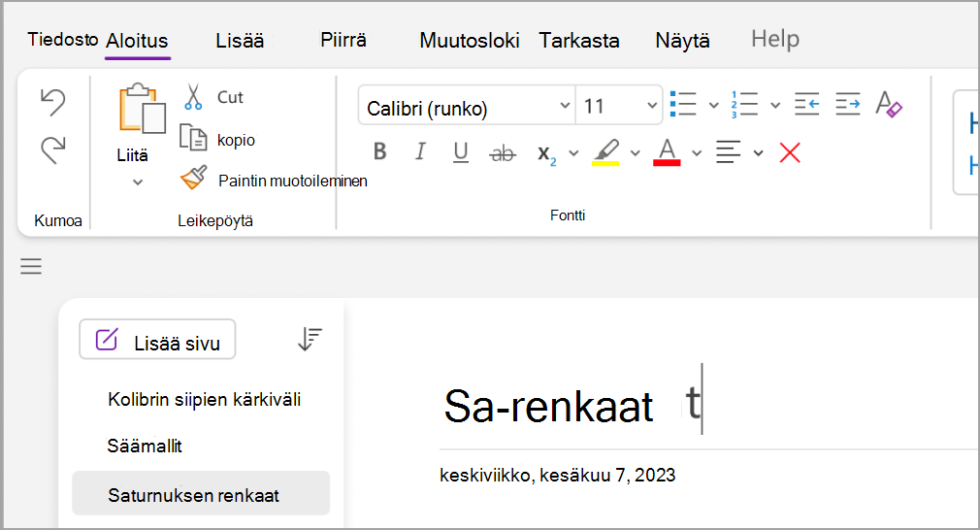Viewport: 980px width, 530px height.
Task: Click the clear formatting eraser icon
Action: (889, 104)
